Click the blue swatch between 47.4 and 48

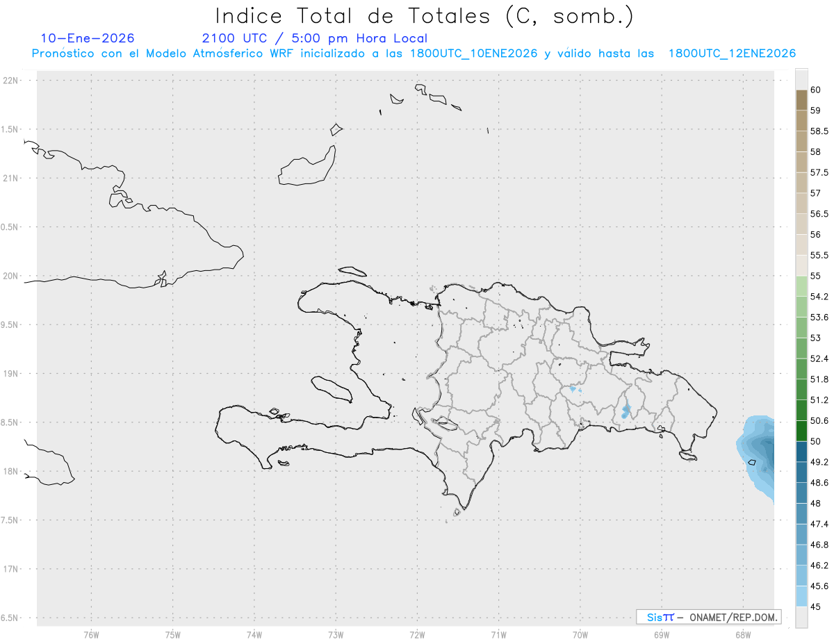coord(801,513)
